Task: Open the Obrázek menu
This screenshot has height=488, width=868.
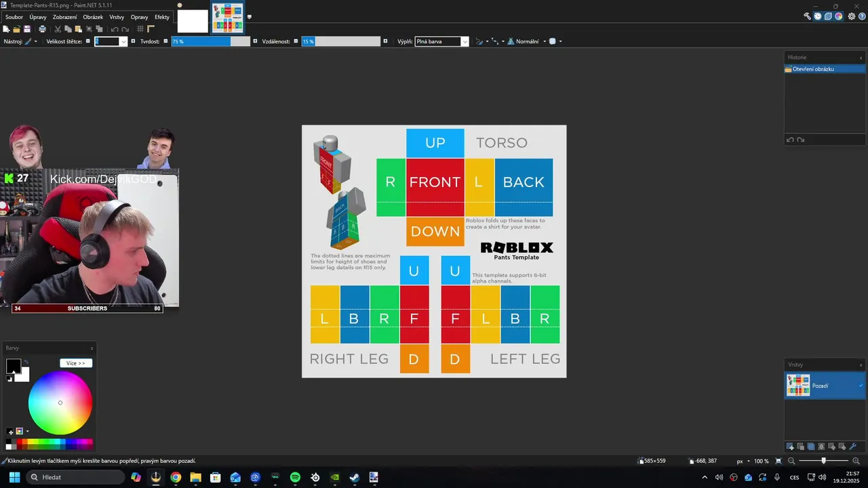Action: tap(93, 17)
